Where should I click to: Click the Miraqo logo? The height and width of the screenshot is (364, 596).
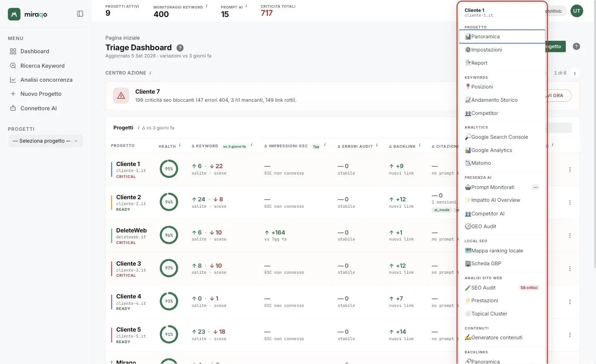click(x=28, y=14)
